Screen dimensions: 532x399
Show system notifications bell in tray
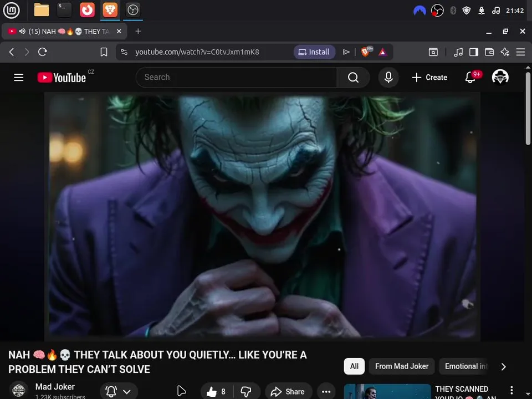pos(482,11)
